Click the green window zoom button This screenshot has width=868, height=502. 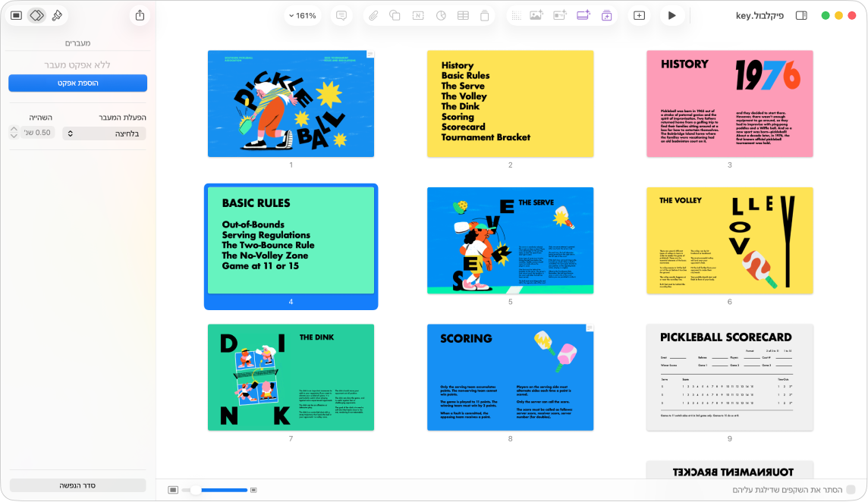[826, 15]
